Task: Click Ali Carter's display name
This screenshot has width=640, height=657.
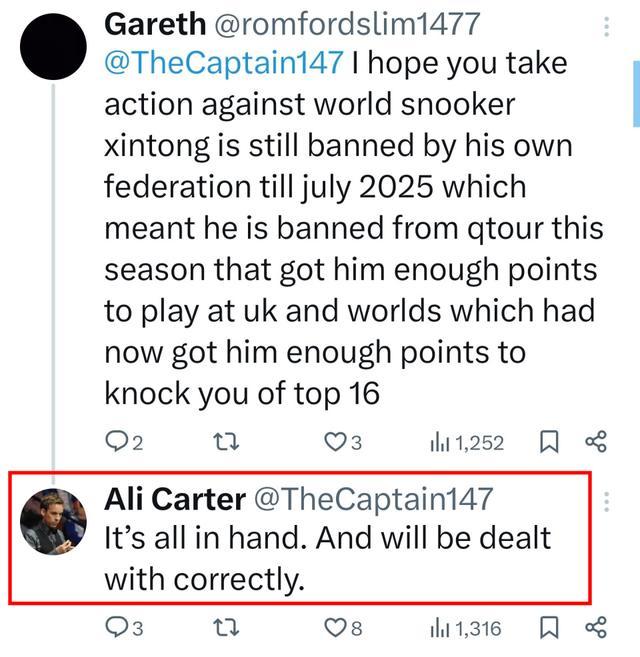Action: (x=176, y=498)
